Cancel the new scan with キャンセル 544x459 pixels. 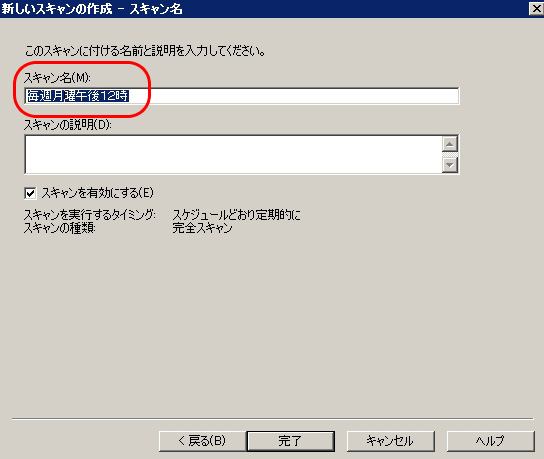point(390,441)
